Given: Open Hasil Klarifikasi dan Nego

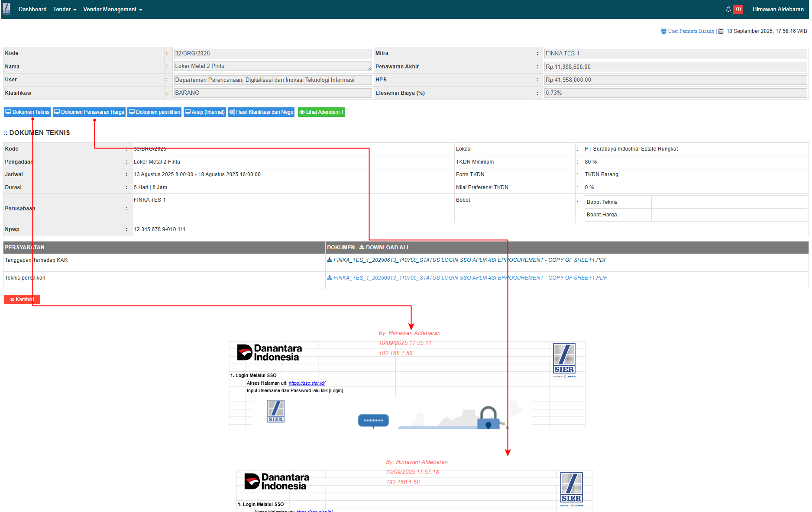Looking at the screenshot, I should (x=261, y=112).
